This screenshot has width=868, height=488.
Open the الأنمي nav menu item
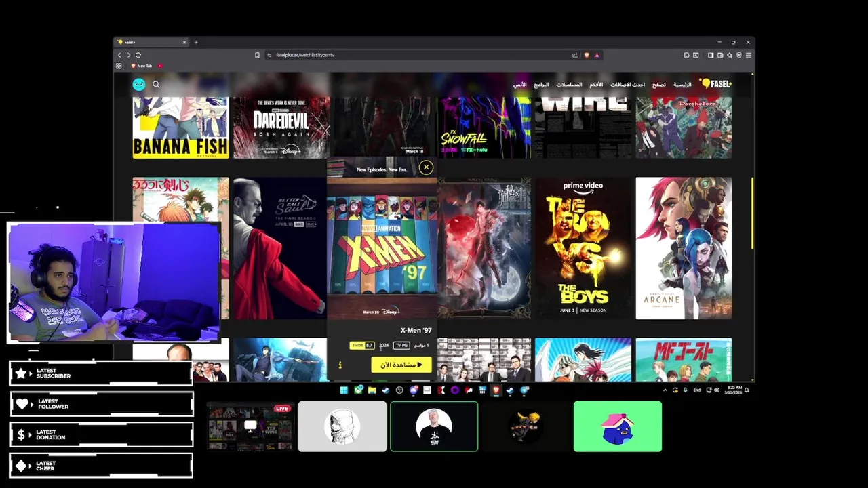coord(519,85)
